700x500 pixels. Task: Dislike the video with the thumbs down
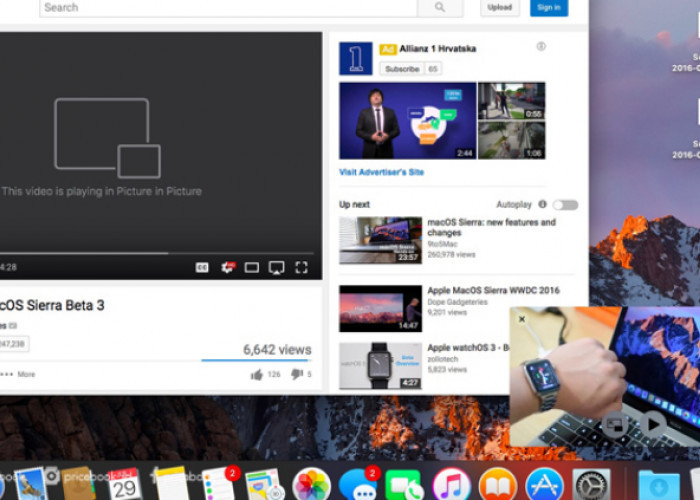pos(297,374)
